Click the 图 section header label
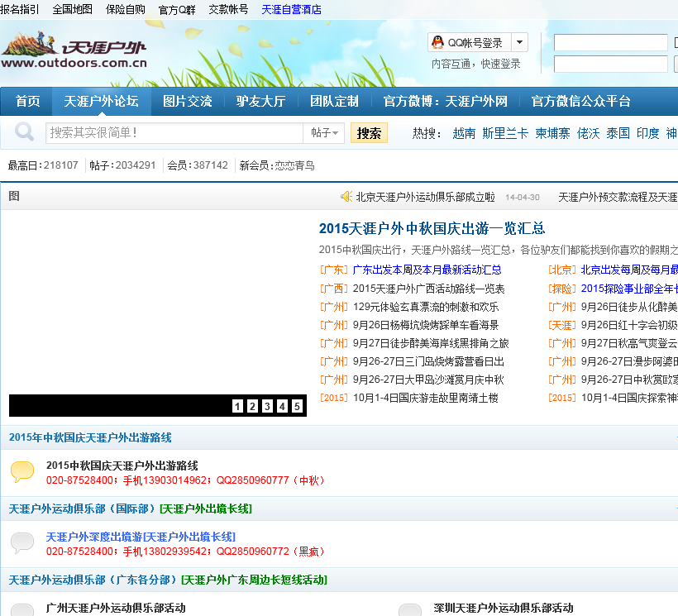This screenshot has height=616, width=678. click(x=14, y=196)
